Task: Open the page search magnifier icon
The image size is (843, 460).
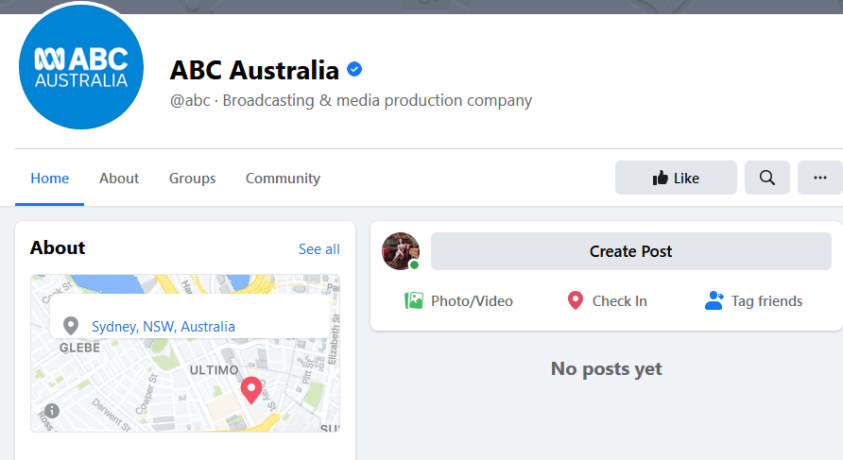Action: (x=767, y=178)
